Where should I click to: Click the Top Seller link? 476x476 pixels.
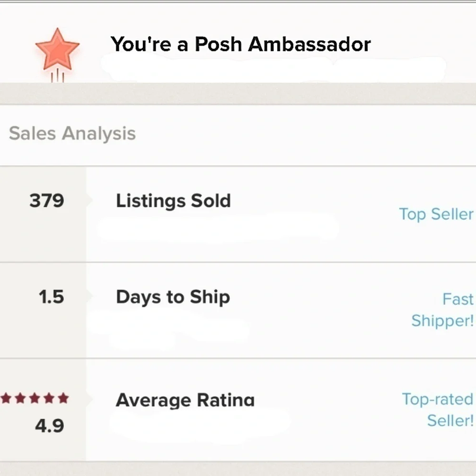tap(436, 214)
